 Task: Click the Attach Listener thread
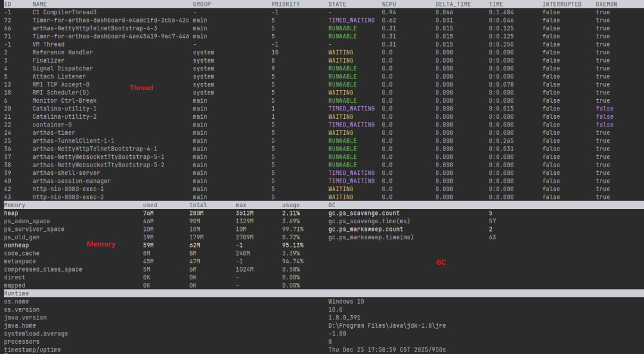pos(59,76)
